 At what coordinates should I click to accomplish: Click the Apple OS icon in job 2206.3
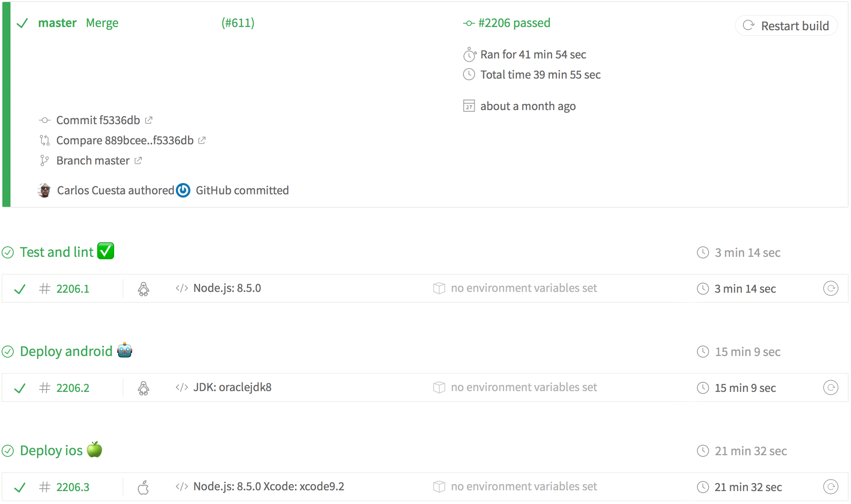coord(143,487)
